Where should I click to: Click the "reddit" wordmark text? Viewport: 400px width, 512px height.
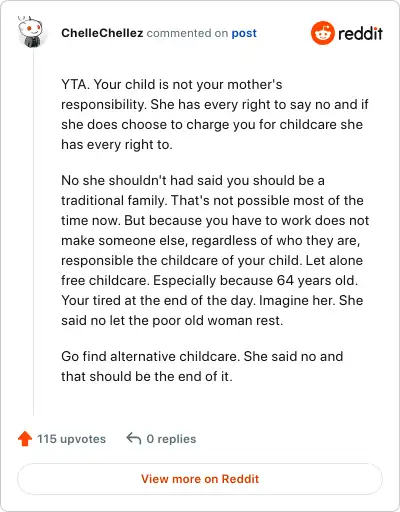[x=360, y=33]
